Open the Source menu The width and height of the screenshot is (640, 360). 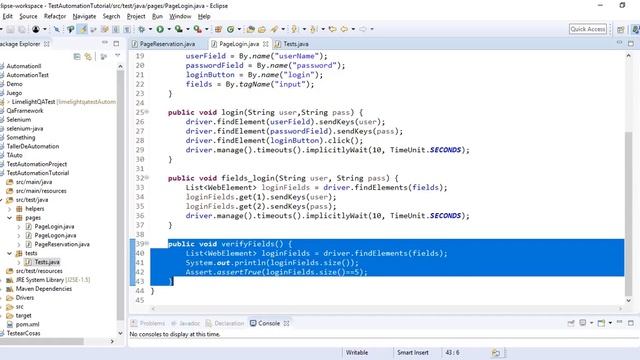pos(28,16)
